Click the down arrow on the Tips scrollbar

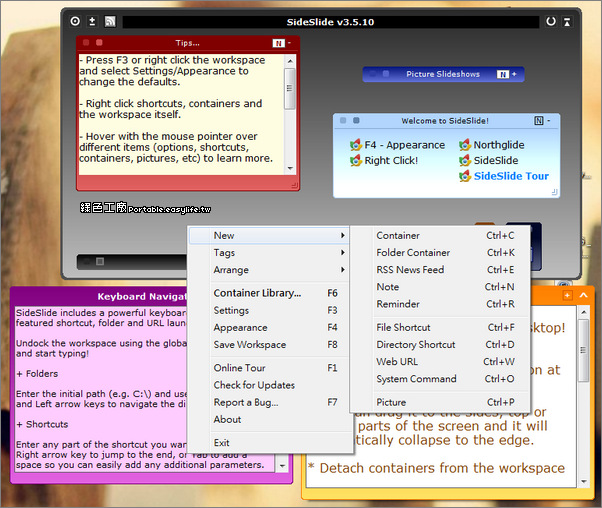[290, 168]
